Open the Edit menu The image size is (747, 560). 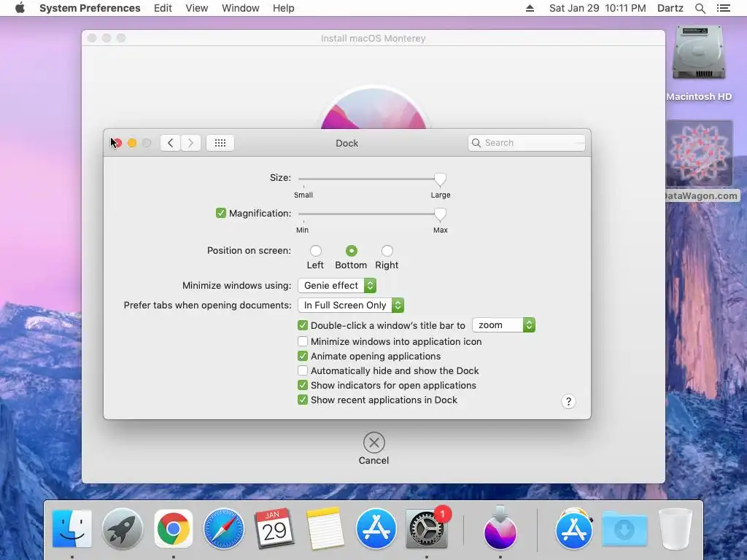pos(163,8)
